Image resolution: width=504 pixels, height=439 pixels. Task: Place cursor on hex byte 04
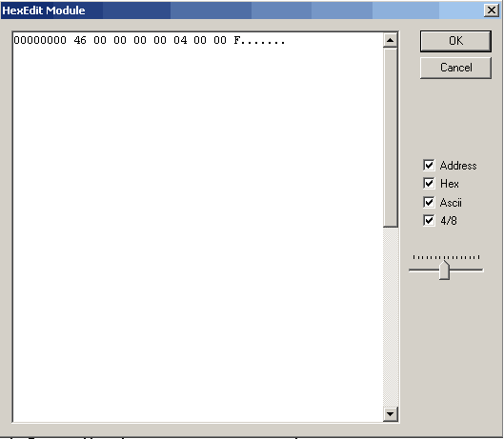180,40
